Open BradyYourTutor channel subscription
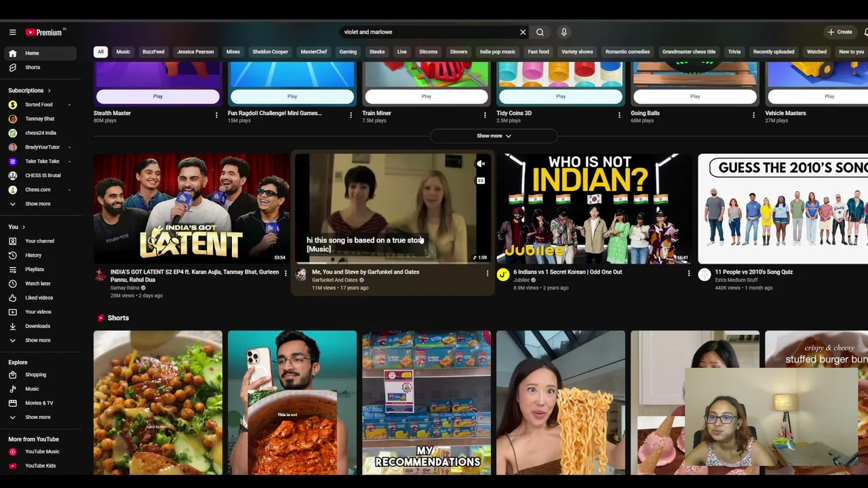This screenshot has height=488, width=868. coord(41,147)
